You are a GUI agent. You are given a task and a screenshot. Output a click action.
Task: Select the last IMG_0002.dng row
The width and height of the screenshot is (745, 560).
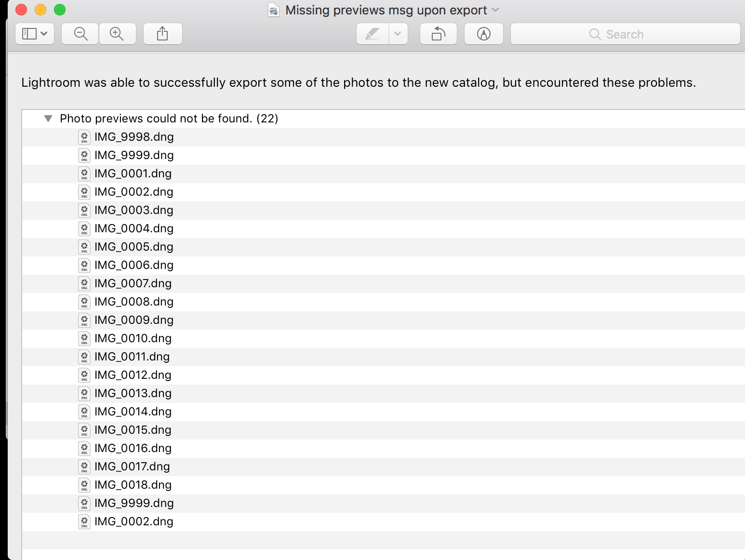(133, 521)
